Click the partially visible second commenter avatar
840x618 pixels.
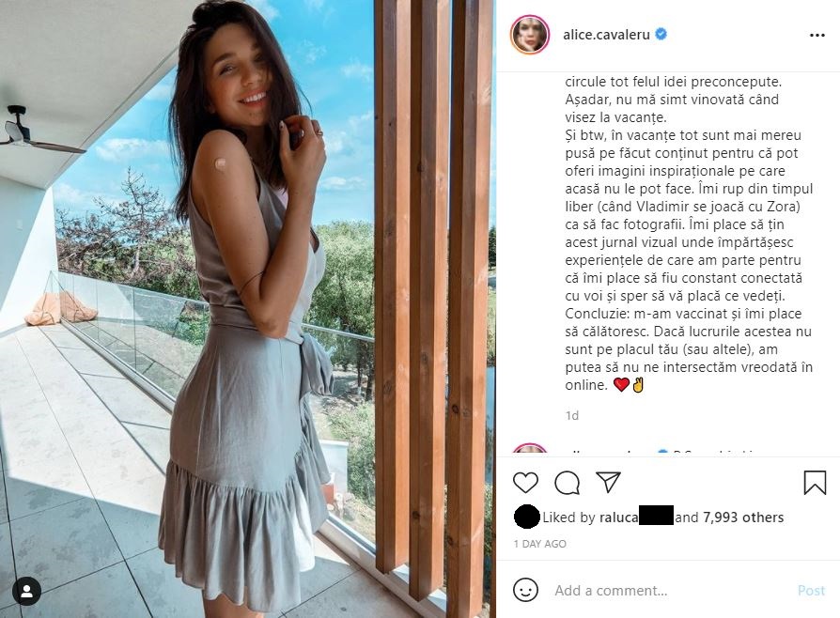(x=530, y=449)
